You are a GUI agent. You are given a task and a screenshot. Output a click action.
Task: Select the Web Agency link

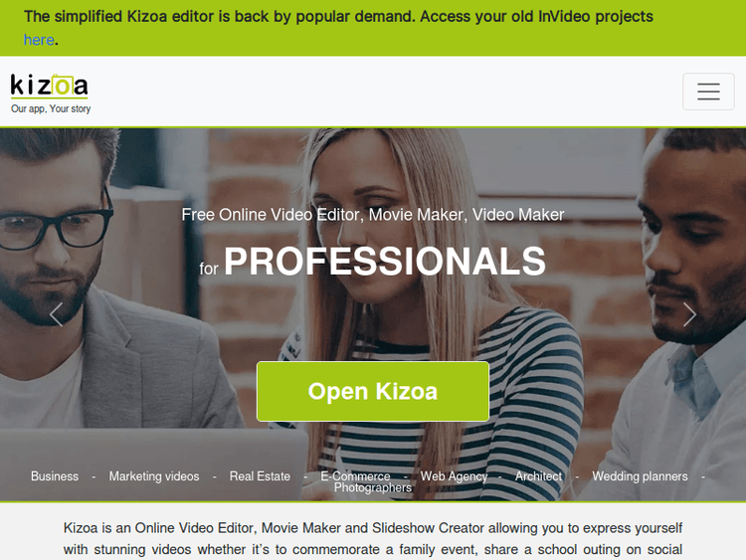454,476
